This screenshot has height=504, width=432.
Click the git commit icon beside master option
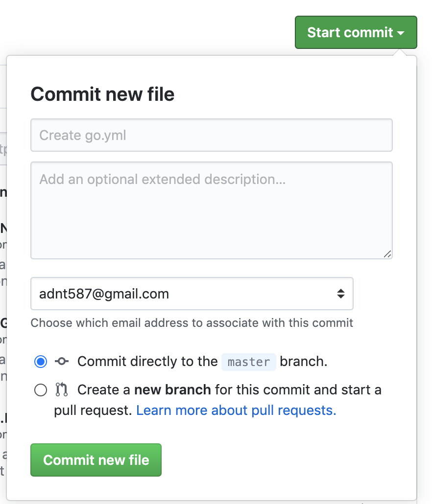point(62,362)
